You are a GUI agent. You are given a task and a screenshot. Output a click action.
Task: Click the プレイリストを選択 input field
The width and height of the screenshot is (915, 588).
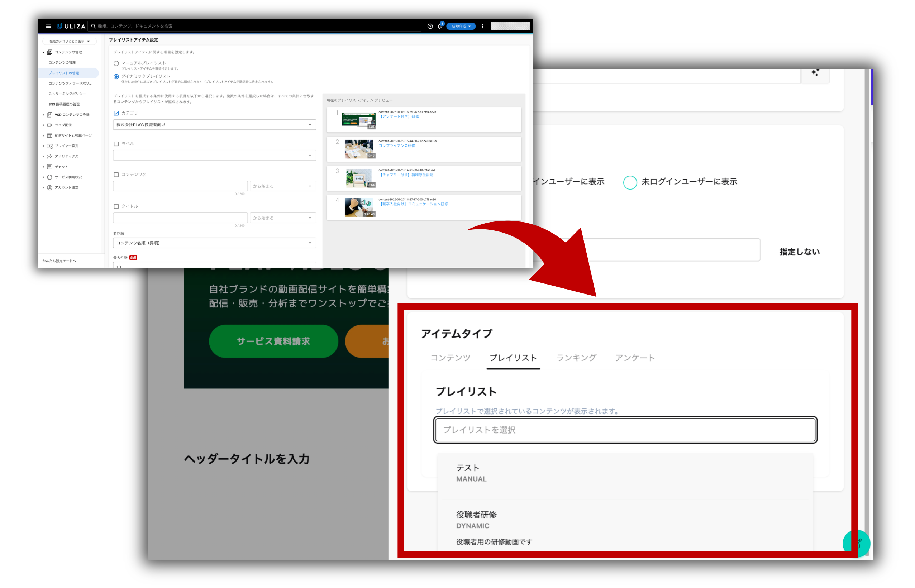pos(625,430)
